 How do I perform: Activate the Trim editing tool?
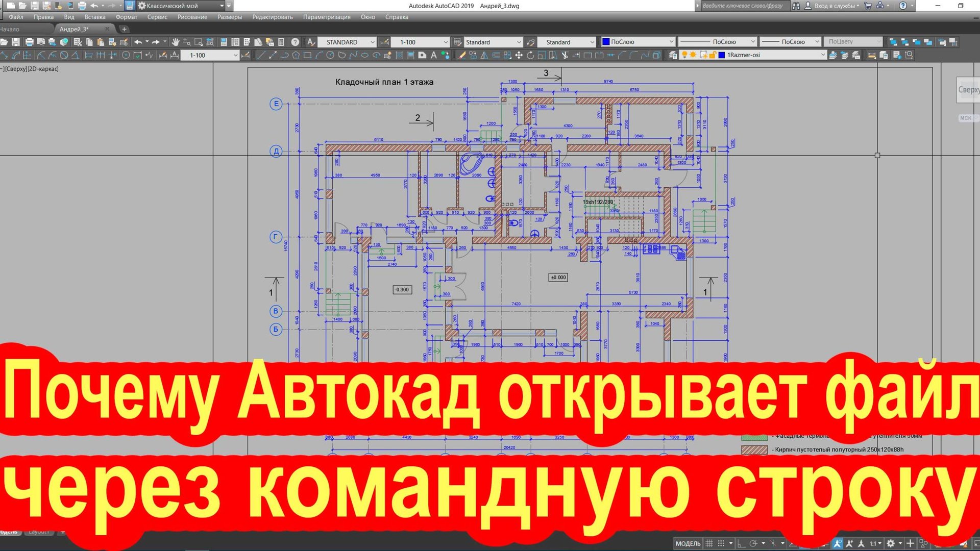point(565,55)
